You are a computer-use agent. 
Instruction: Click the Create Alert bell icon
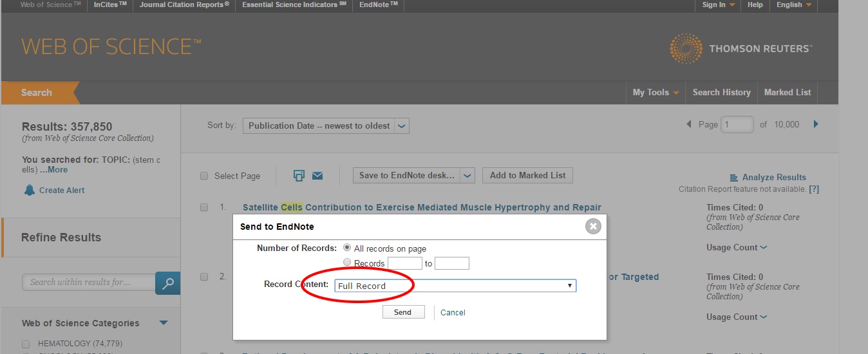(x=29, y=190)
